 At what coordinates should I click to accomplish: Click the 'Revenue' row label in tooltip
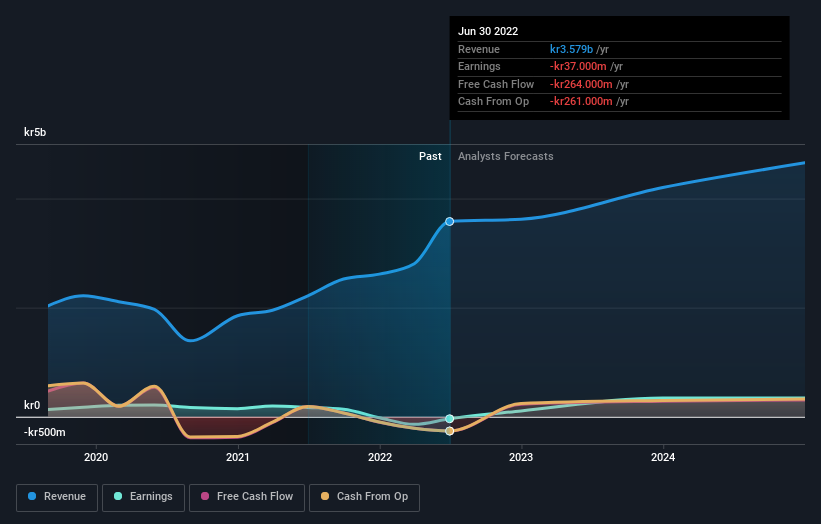pos(479,49)
